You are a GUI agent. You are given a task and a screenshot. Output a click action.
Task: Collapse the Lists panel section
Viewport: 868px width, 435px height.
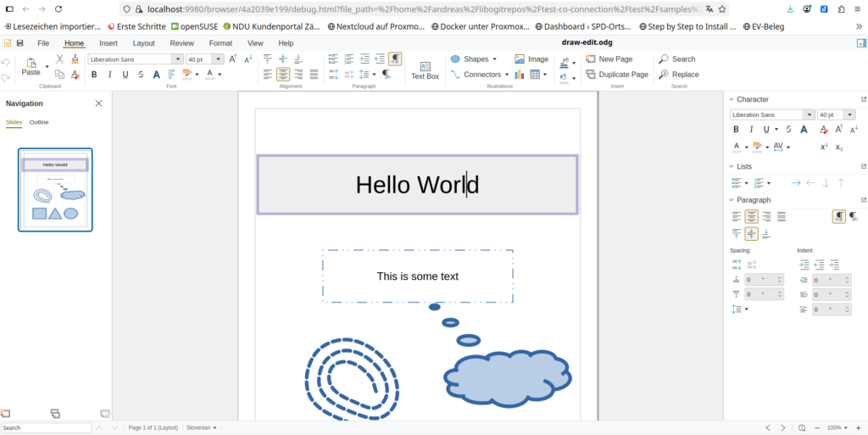[732, 166]
